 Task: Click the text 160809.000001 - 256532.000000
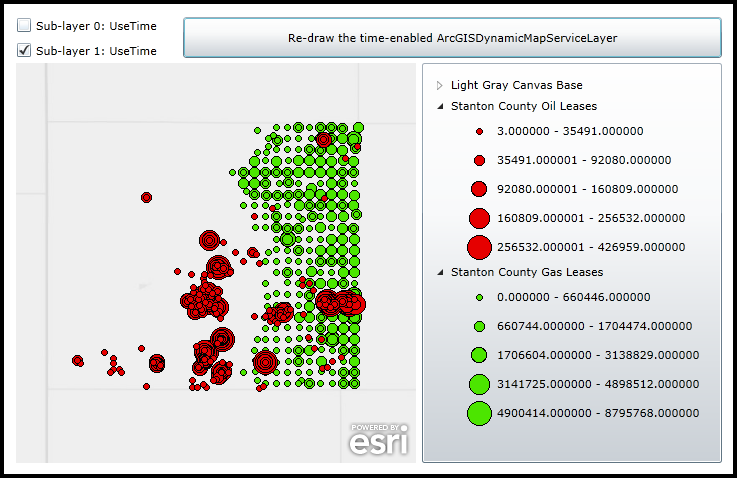tap(591, 218)
